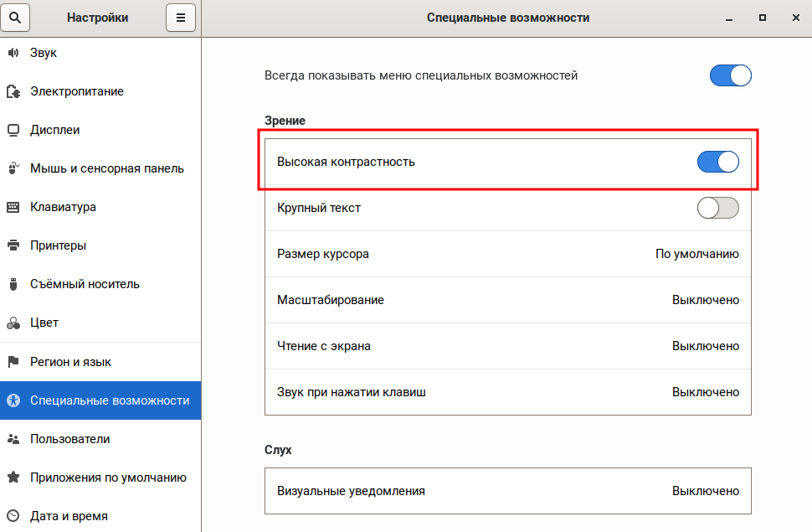Click the Displays monitor icon
This screenshot has height=532, width=812.
(13, 130)
